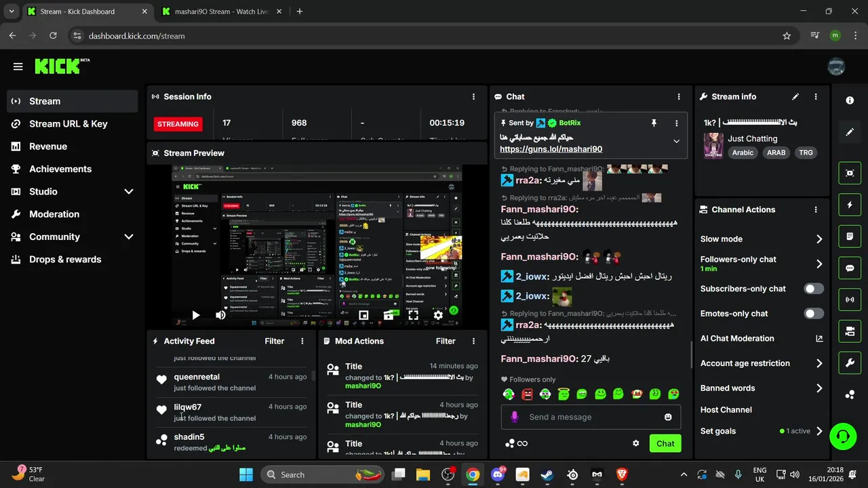868x488 pixels.
Task: Toggle the Channel Actions wrench icon in the right sidebar
Action: 850,363
